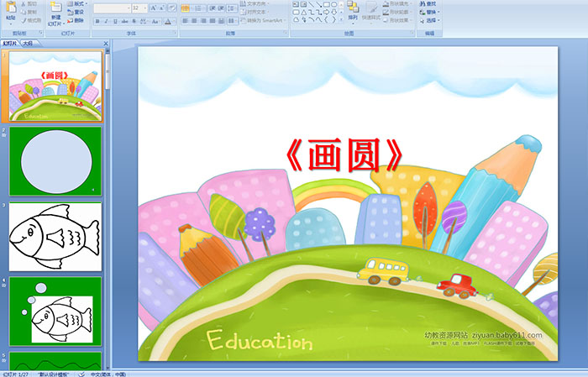Switch to the 幻灯片 slides tab
This screenshot has width=588, height=377.
10,44
